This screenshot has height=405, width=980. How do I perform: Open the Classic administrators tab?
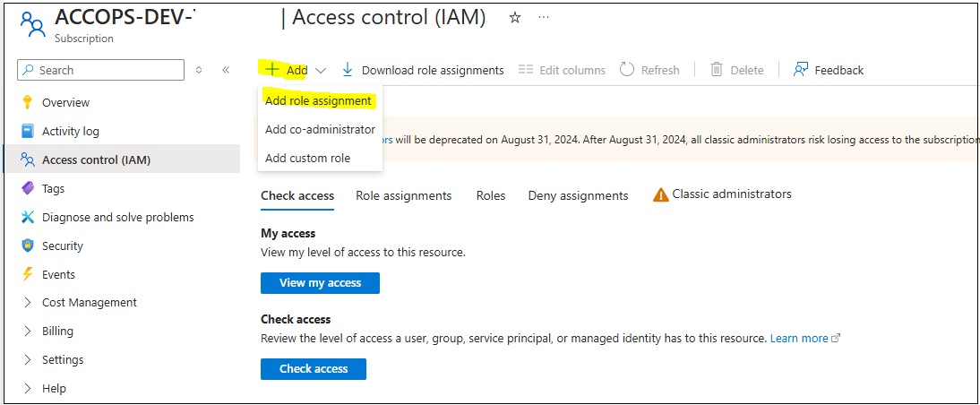point(731,194)
